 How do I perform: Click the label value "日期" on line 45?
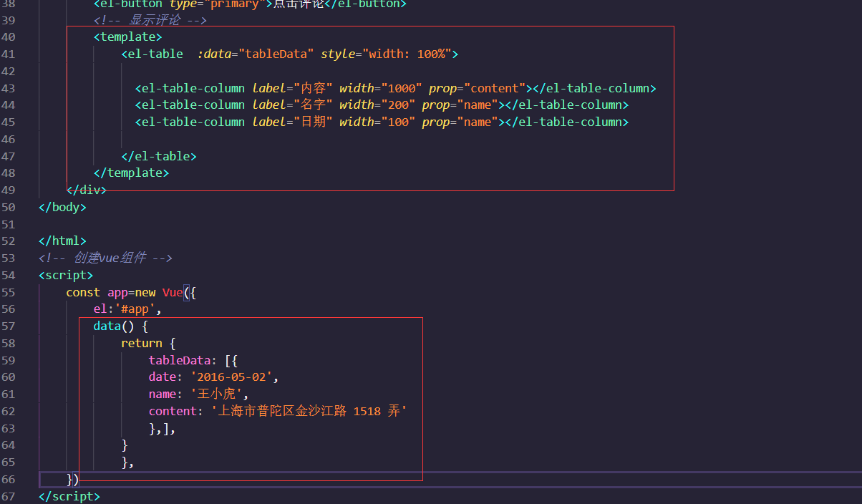click(313, 122)
